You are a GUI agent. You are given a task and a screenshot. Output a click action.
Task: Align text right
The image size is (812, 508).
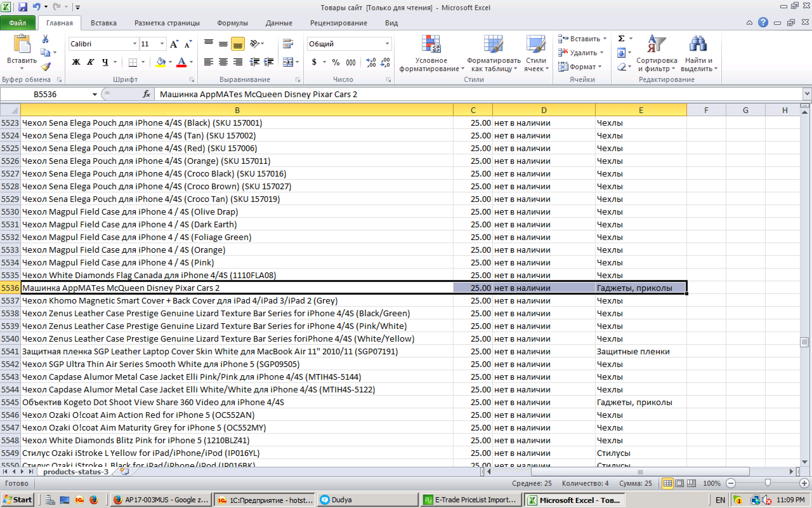click(238, 62)
